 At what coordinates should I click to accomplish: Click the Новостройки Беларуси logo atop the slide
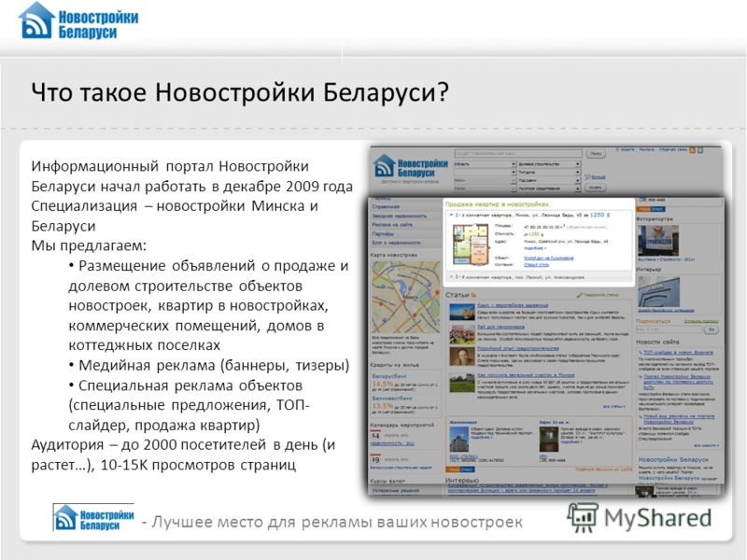(x=78, y=21)
